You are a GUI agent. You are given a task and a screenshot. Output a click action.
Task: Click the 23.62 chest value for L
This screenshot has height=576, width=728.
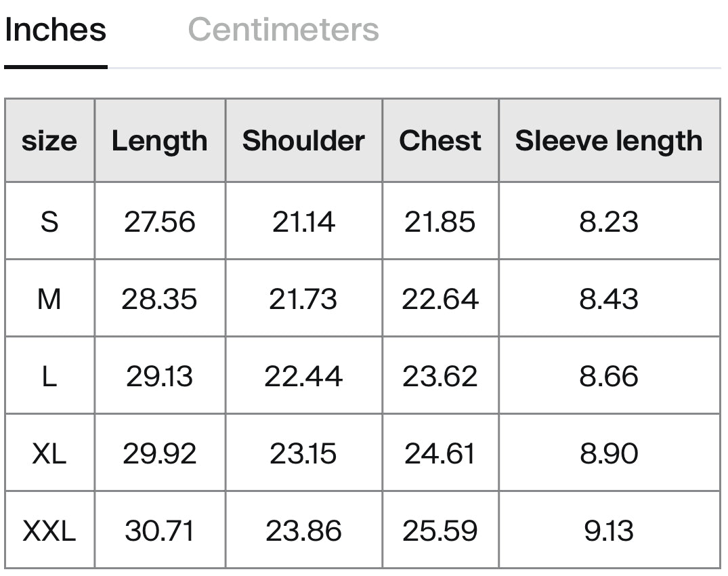(x=440, y=376)
